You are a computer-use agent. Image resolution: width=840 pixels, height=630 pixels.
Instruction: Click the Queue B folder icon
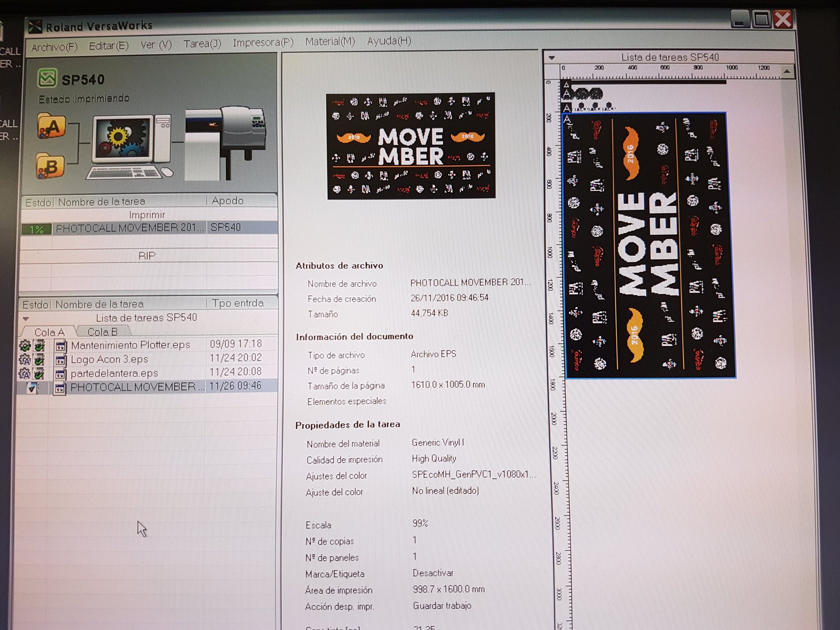pyautogui.click(x=50, y=166)
